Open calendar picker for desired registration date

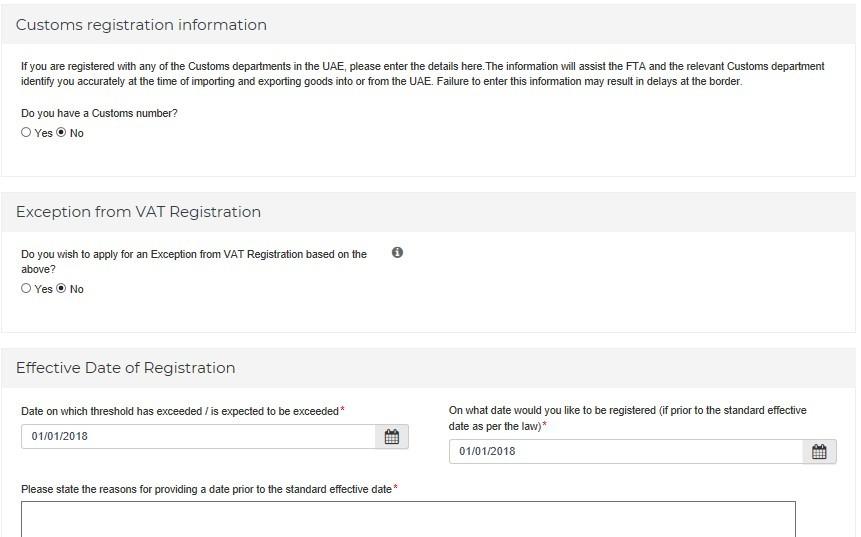[819, 451]
